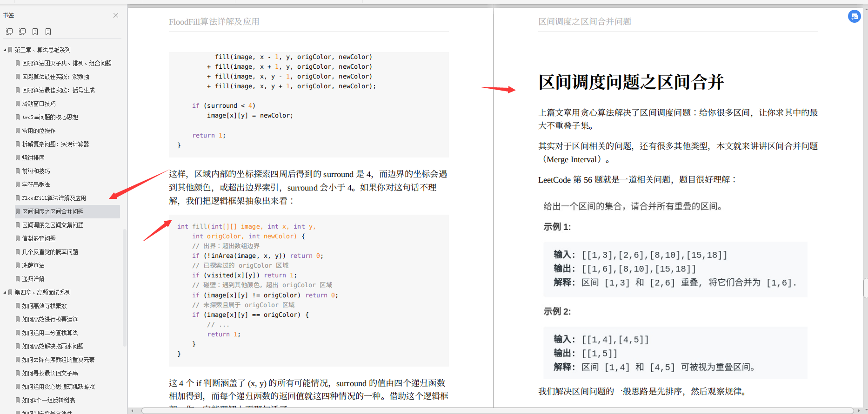Open bookmark 烧饼排序
The image size is (868, 414).
click(x=33, y=158)
